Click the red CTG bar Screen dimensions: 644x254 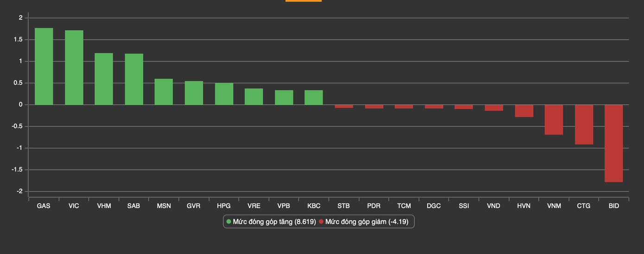[584, 125]
